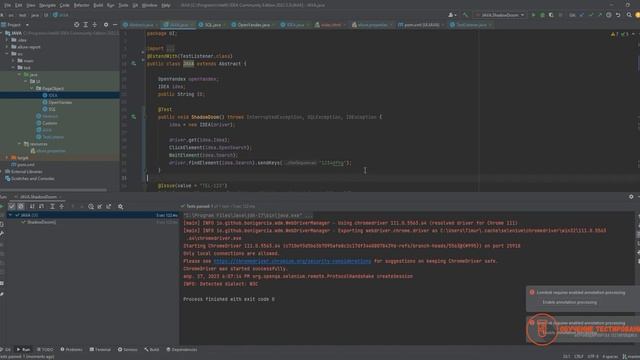Screen dimensions: 640x360
Task: Click Collapse All icon in Run test tree
Action: click(x=62, y=207)
